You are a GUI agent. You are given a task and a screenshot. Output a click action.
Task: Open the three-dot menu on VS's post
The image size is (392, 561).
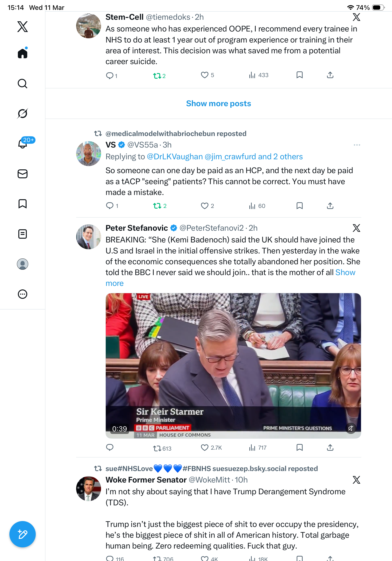357,145
